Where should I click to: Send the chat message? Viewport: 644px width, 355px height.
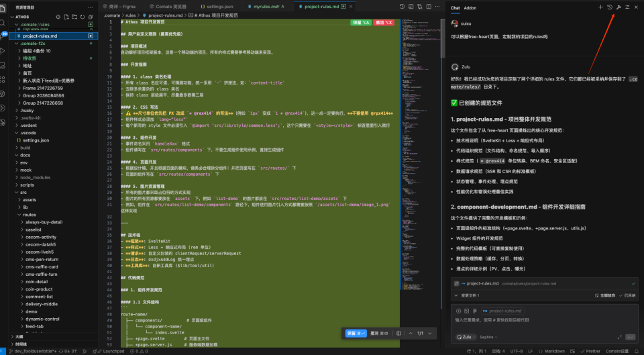coord(630,337)
